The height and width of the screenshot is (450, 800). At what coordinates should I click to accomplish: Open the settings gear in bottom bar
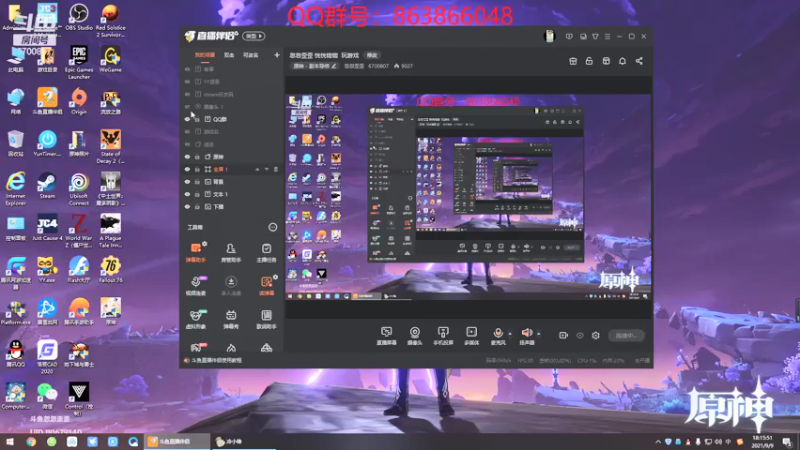pyautogui.click(x=595, y=336)
